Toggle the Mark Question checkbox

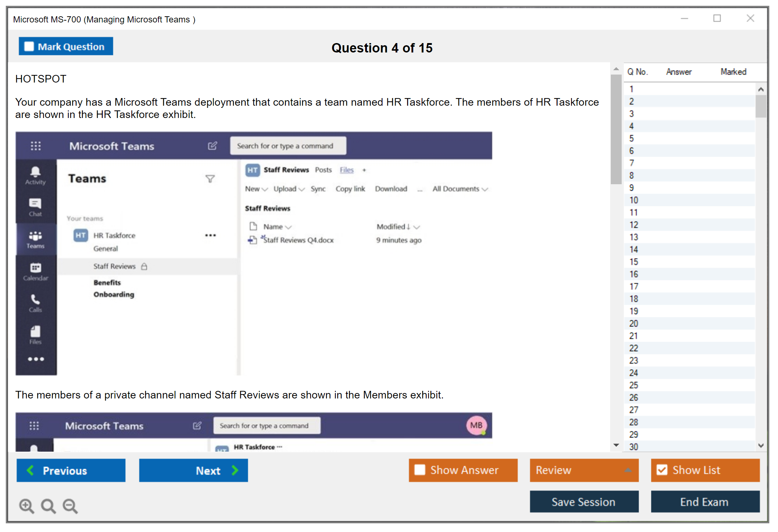point(29,47)
